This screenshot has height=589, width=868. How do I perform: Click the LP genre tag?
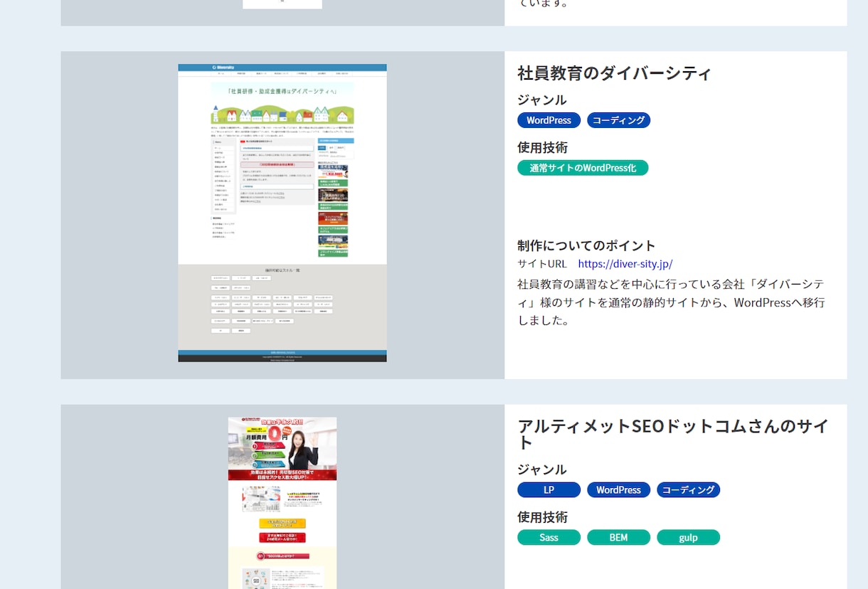pos(549,490)
